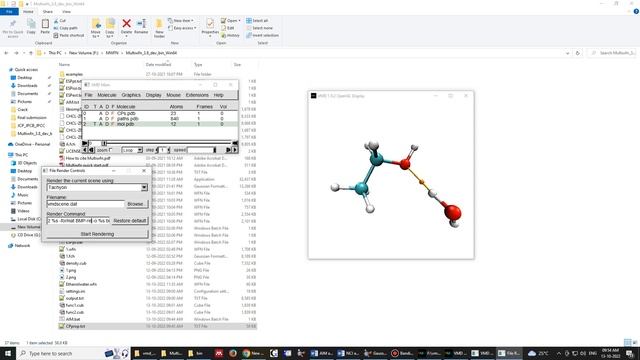Click 'New Volume (F:)' in breadcrumb path
The height and width of the screenshot is (360, 640).
(83, 53)
